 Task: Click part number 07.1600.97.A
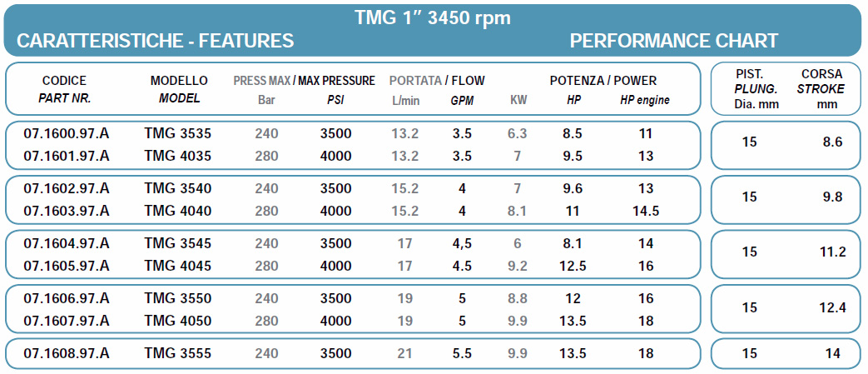click(67, 133)
